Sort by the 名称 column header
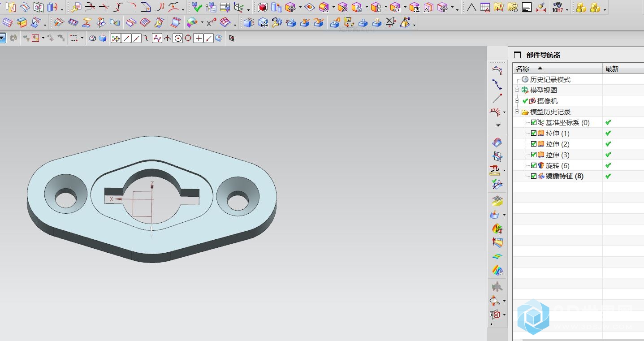 click(558, 69)
